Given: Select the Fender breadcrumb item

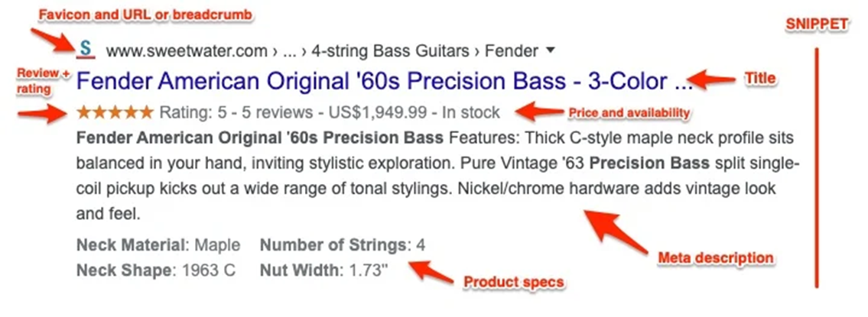Looking at the screenshot, I should (513, 52).
